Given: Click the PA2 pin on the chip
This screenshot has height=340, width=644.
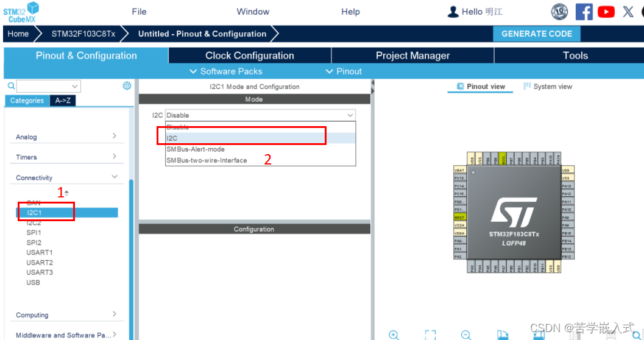Looking at the screenshot, I should [459, 257].
